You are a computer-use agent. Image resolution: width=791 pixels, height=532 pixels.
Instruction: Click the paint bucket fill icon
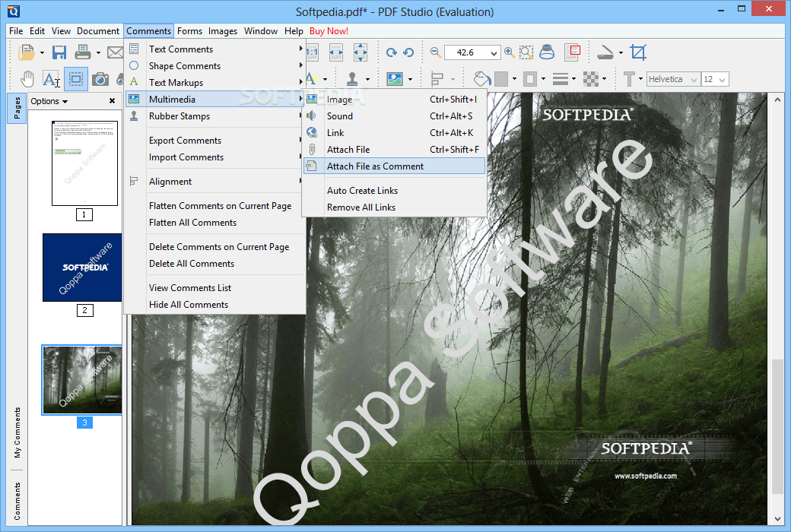tap(482, 79)
